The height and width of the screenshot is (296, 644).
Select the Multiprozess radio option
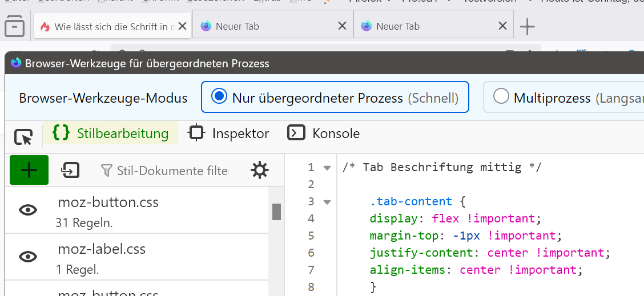coord(501,97)
